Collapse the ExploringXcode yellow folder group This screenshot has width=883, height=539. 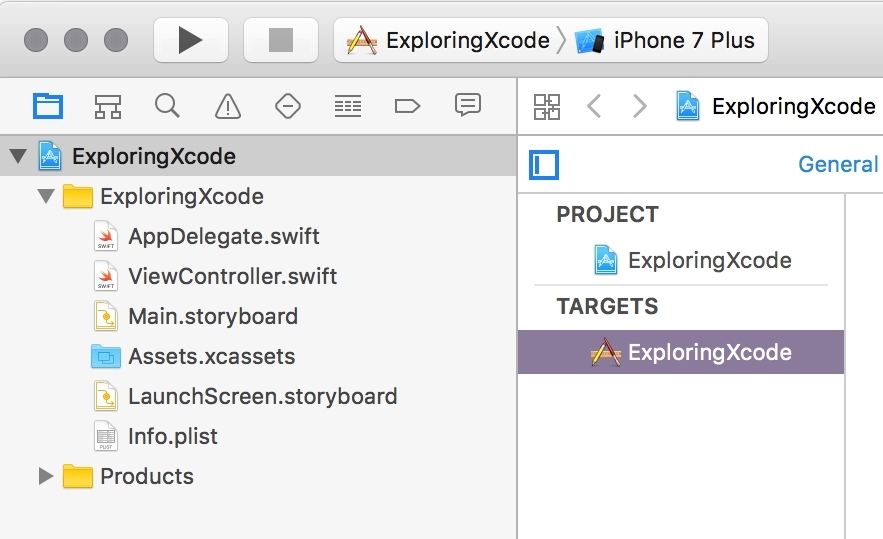(46, 196)
